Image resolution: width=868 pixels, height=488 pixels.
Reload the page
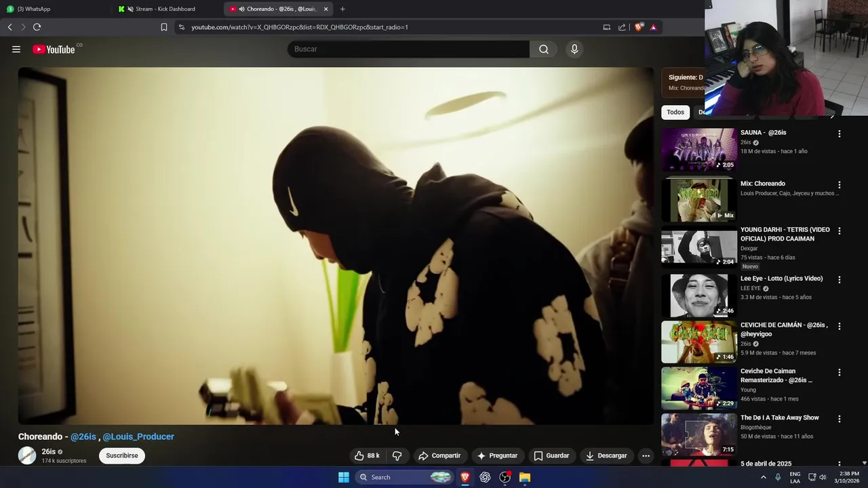tap(37, 27)
